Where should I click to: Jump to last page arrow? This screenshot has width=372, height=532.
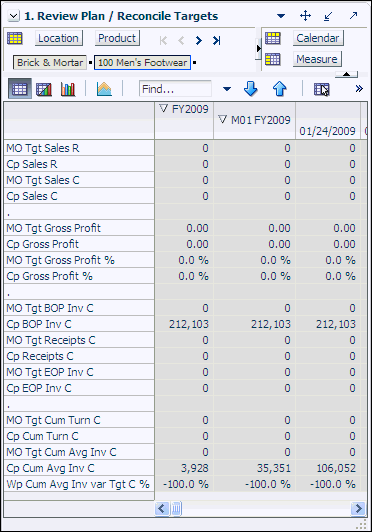[x=216, y=41]
